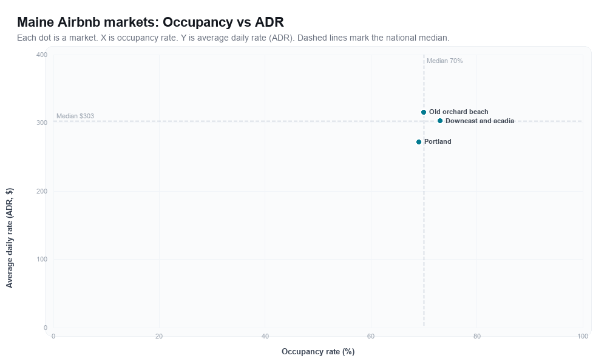Select the 'Portland' market label
The image size is (607, 364).
pyautogui.click(x=438, y=141)
